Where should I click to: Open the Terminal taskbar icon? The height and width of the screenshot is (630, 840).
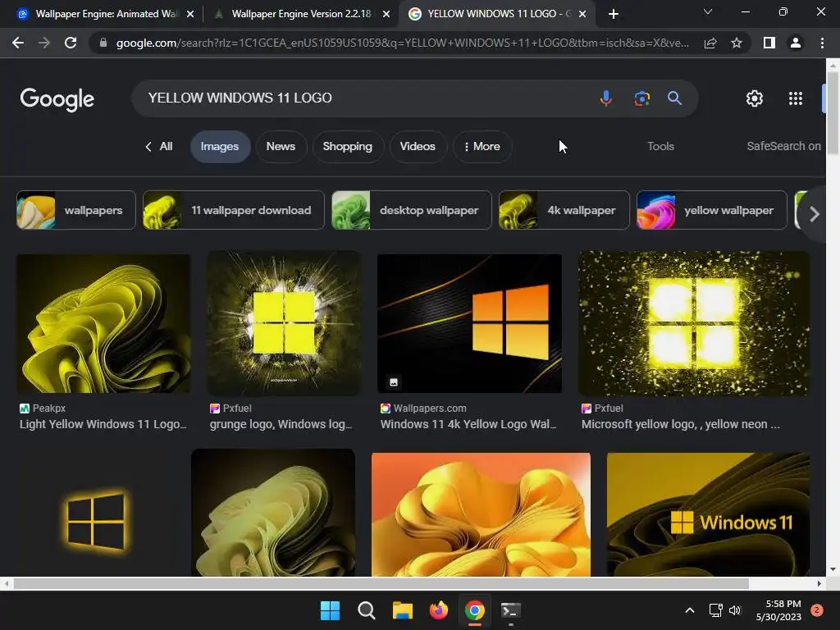pyautogui.click(x=510, y=610)
